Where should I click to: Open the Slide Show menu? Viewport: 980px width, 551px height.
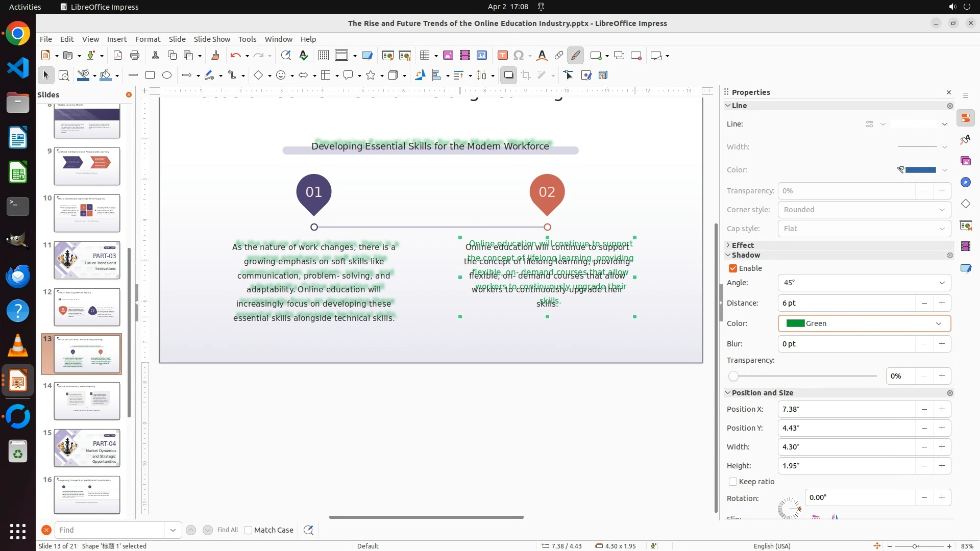coord(212,39)
